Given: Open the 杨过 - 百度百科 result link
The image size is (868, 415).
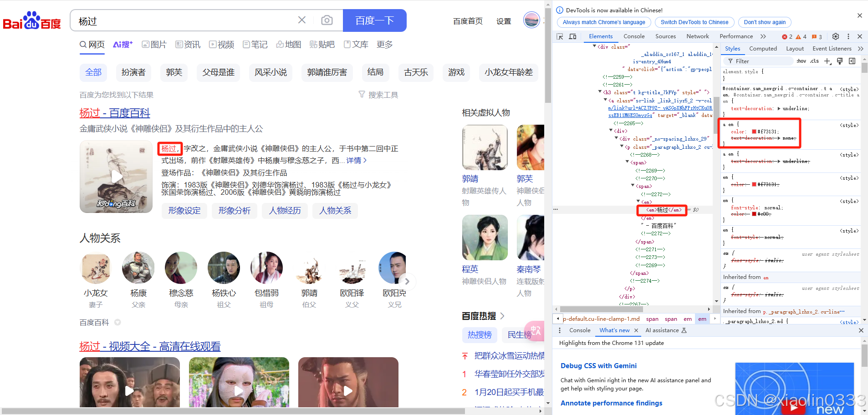Looking at the screenshot, I should point(115,113).
